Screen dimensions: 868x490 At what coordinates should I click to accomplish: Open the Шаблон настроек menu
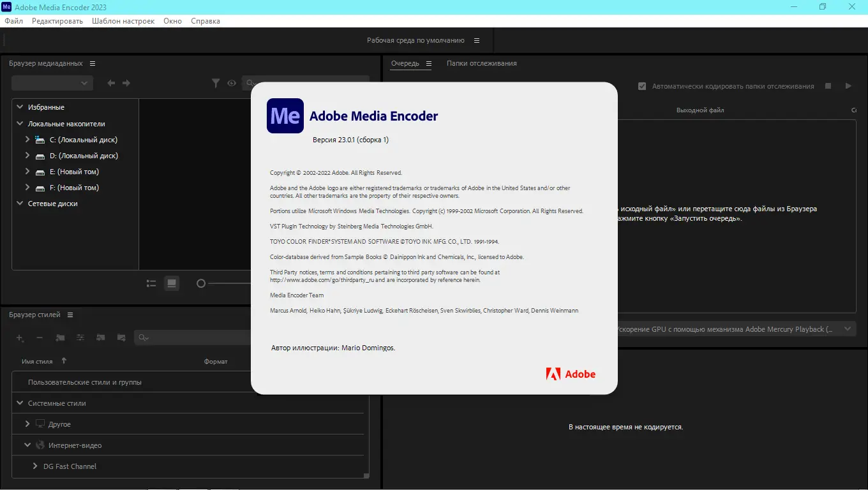coord(123,21)
